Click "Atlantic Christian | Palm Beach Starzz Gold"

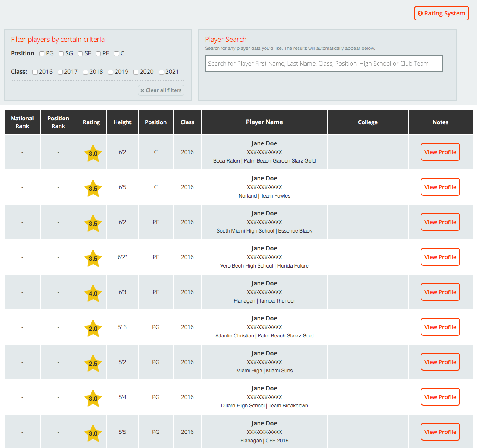264,335
